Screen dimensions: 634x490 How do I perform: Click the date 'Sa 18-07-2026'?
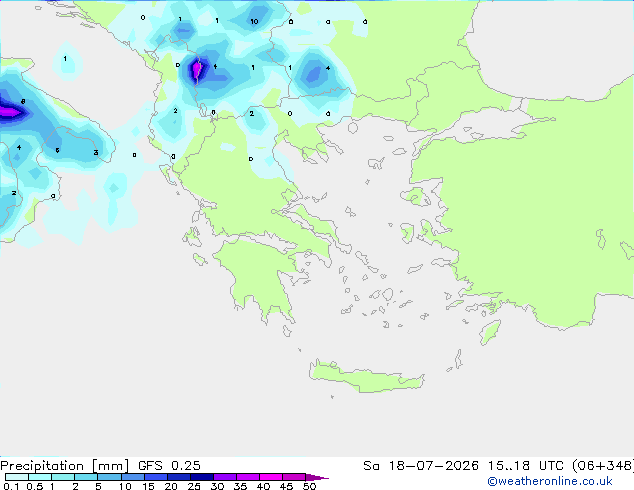[421, 466]
